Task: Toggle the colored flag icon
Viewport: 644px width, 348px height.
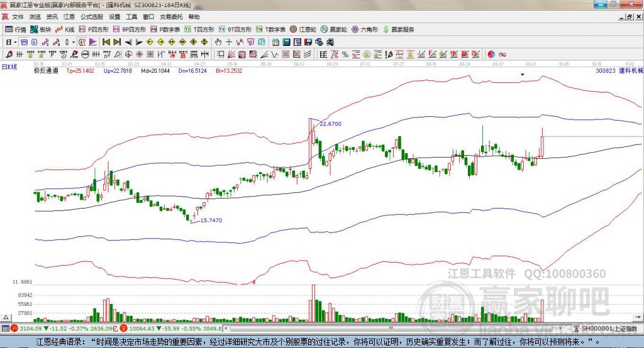Action: point(92,42)
